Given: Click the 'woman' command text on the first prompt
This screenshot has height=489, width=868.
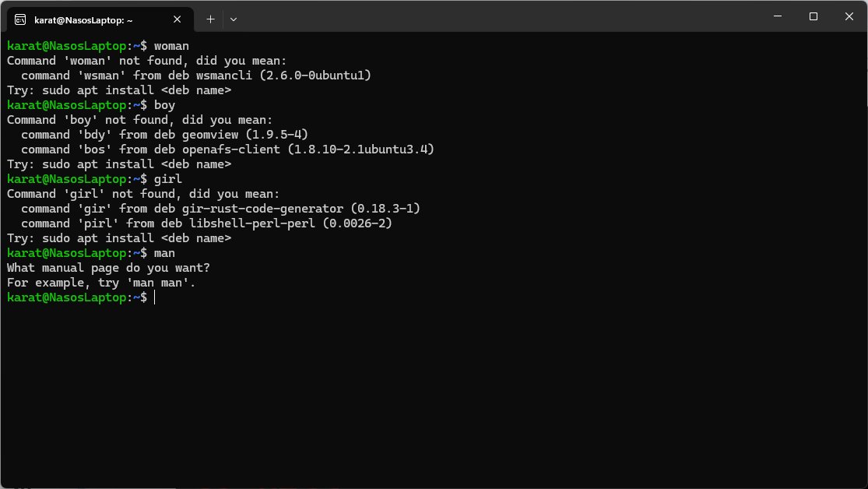Looking at the screenshot, I should click(x=171, y=46).
